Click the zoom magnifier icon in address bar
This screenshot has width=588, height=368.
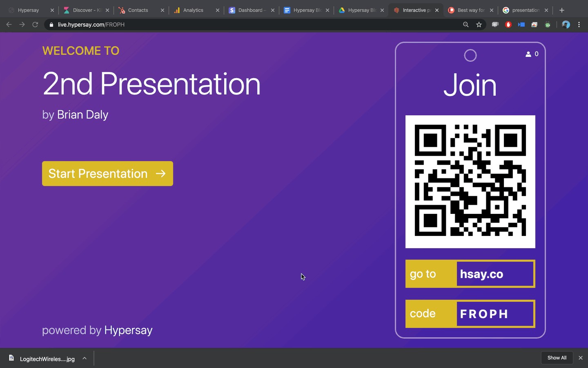(465, 25)
